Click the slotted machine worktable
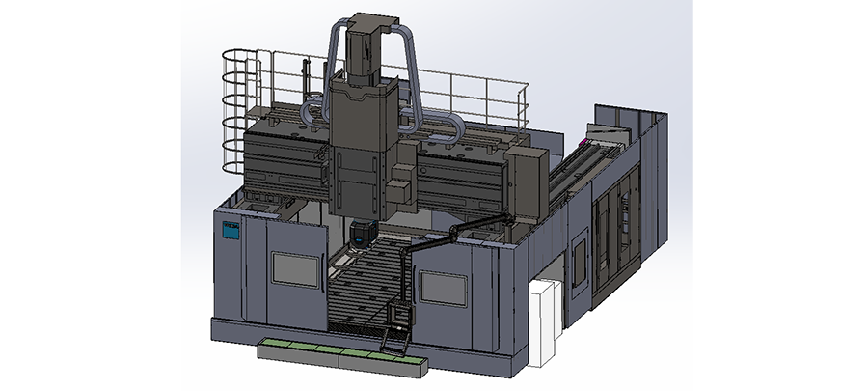 (362, 290)
